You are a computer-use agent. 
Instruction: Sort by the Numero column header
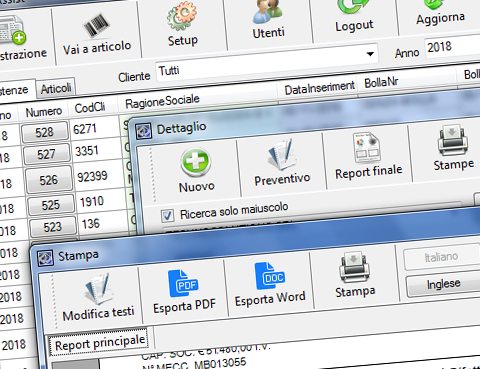pyautogui.click(x=44, y=112)
